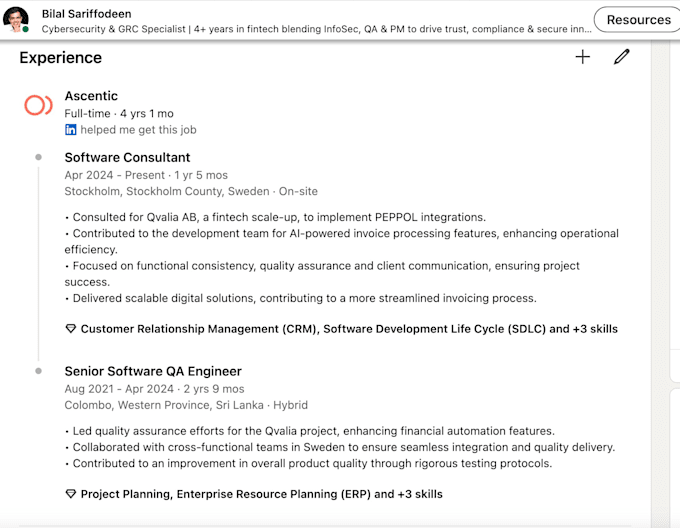Viewport: 680px width, 528px height.
Task: Select the Senior Software QA Engineer title
Action: click(x=153, y=371)
